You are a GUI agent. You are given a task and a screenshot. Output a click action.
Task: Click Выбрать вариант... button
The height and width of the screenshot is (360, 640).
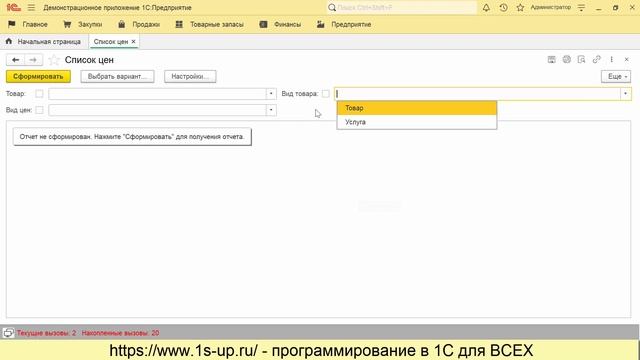click(x=118, y=76)
